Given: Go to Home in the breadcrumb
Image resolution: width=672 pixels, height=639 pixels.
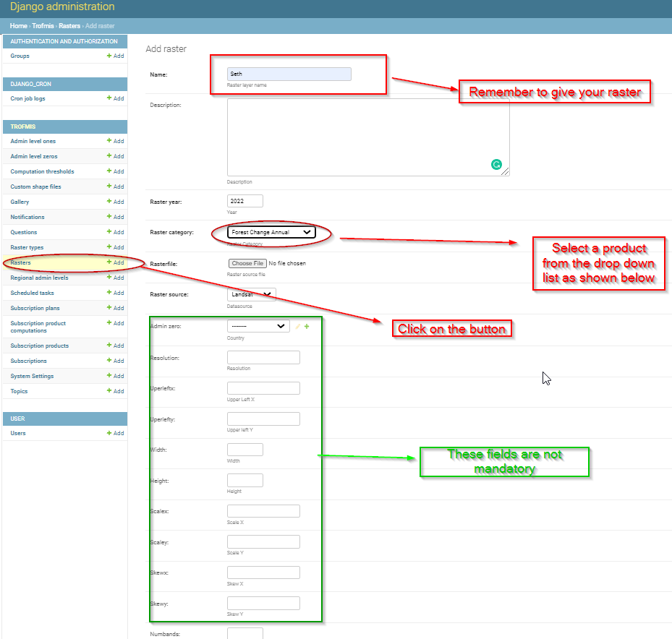Looking at the screenshot, I should [18, 26].
